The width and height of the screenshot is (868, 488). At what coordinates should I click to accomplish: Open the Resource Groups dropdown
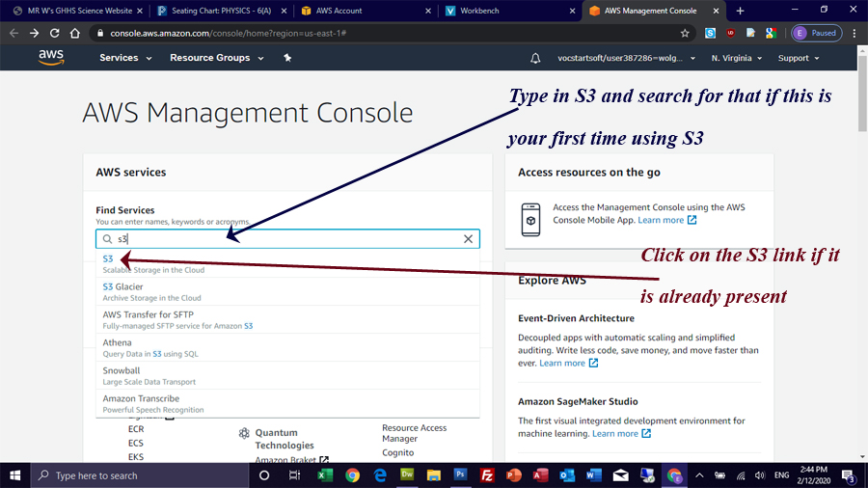coord(216,58)
